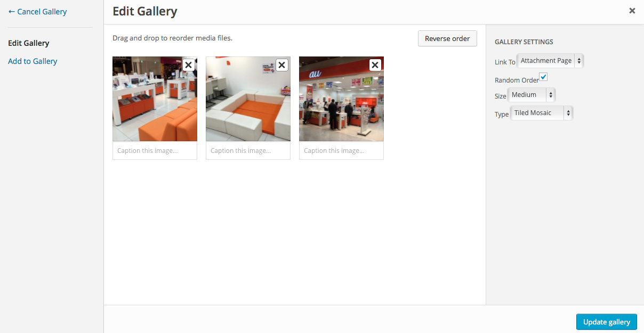
Task: Click the caption field under the first image
Action: coord(155,151)
